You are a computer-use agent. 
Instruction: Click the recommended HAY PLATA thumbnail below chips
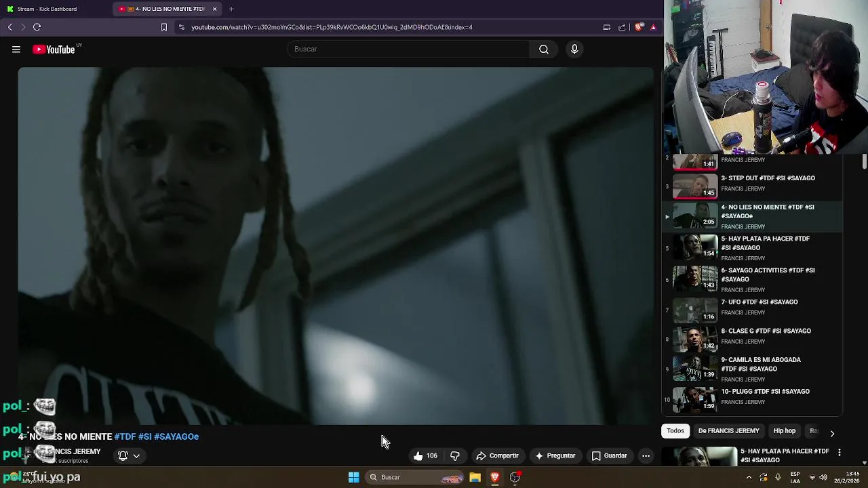click(x=700, y=456)
